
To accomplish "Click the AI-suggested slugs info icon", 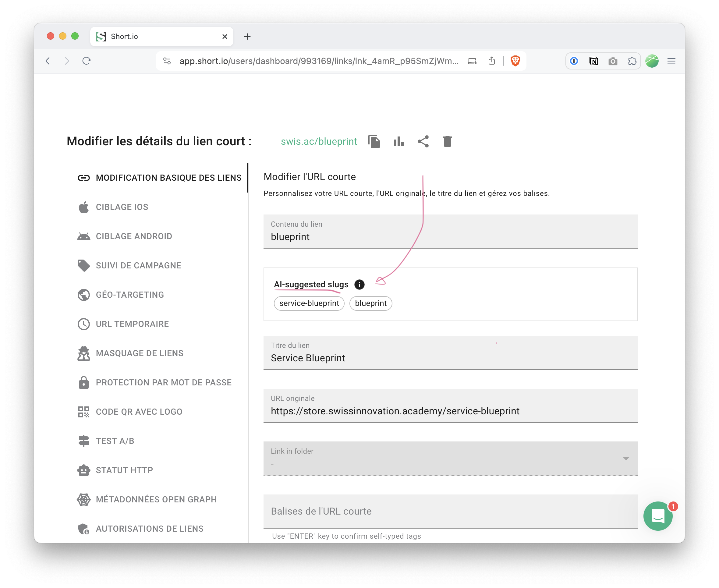I will [359, 285].
